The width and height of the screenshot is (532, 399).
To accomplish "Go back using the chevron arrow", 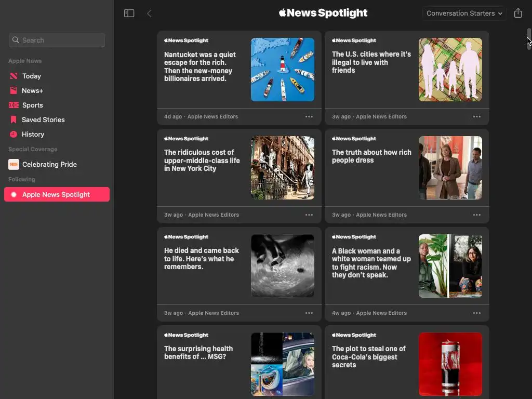I will 149,14.
